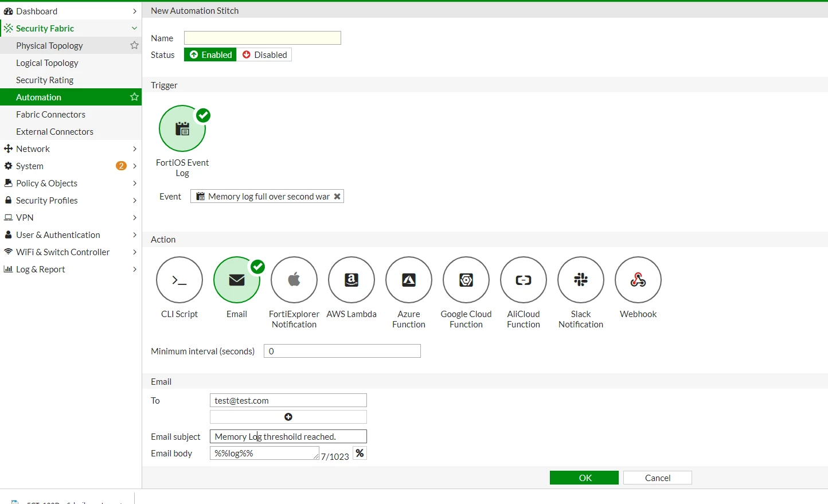
Task: Edit the test@test.com recipient field
Action: pos(288,400)
